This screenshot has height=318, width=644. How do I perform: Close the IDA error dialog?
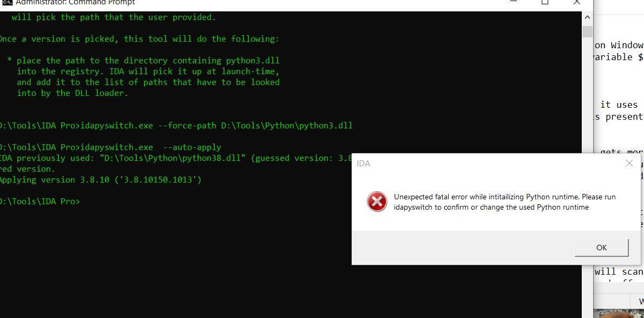[629, 163]
